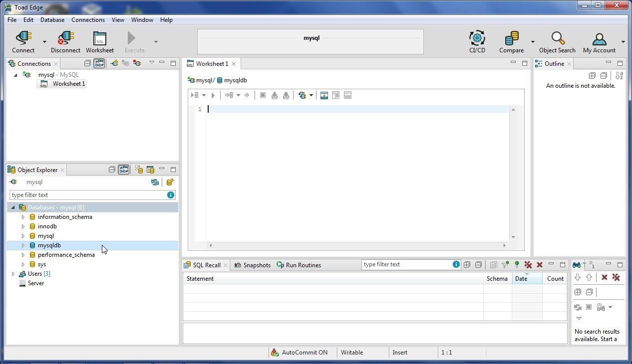Click the info icon in Object Explorer filter

click(x=171, y=195)
